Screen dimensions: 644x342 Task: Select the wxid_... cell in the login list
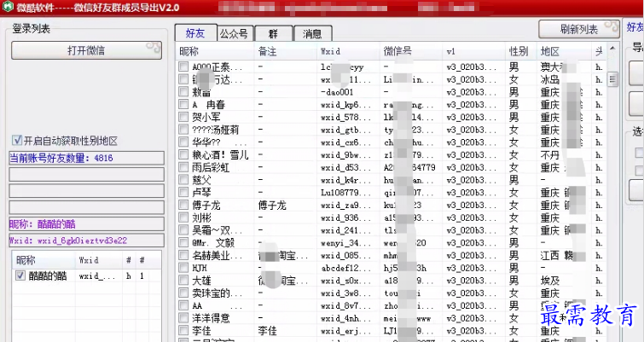point(99,275)
